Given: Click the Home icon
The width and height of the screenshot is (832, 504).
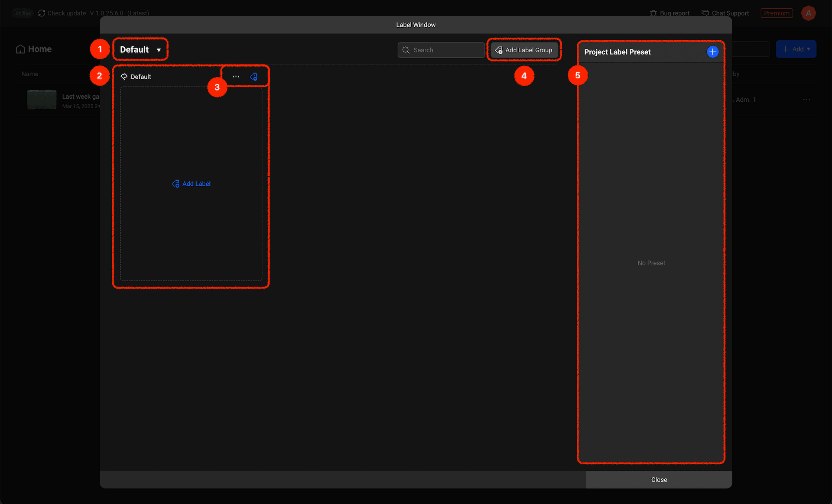Looking at the screenshot, I should point(20,49).
